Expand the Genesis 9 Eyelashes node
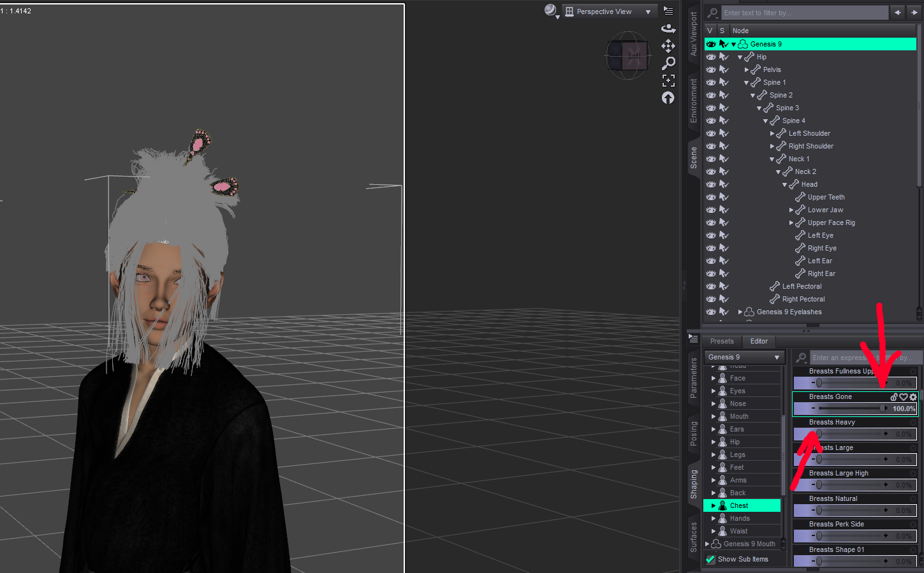The height and width of the screenshot is (573, 924). point(740,312)
